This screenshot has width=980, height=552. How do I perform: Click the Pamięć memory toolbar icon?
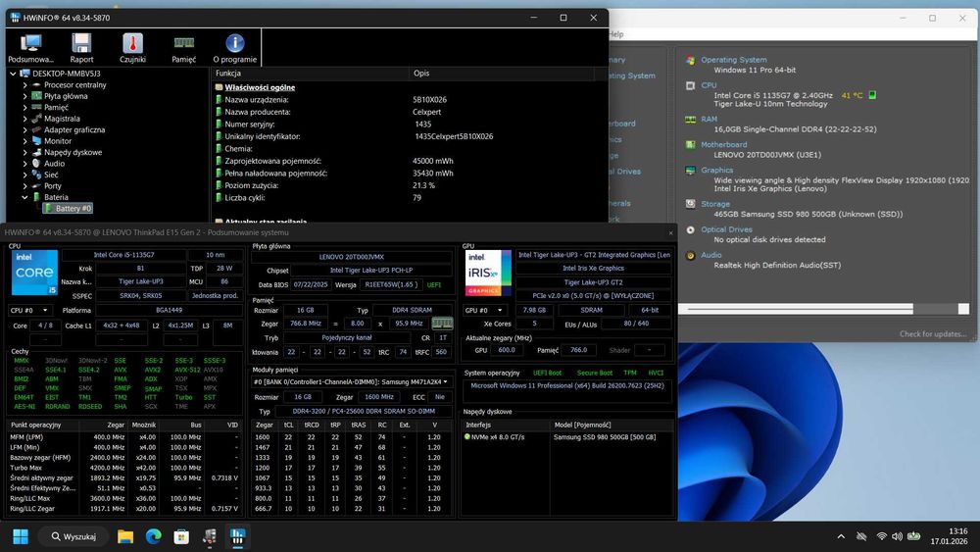click(x=184, y=48)
